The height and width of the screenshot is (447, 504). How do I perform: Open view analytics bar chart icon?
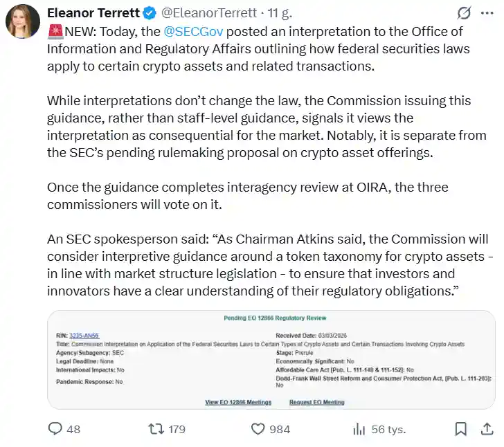(x=359, y=429)
